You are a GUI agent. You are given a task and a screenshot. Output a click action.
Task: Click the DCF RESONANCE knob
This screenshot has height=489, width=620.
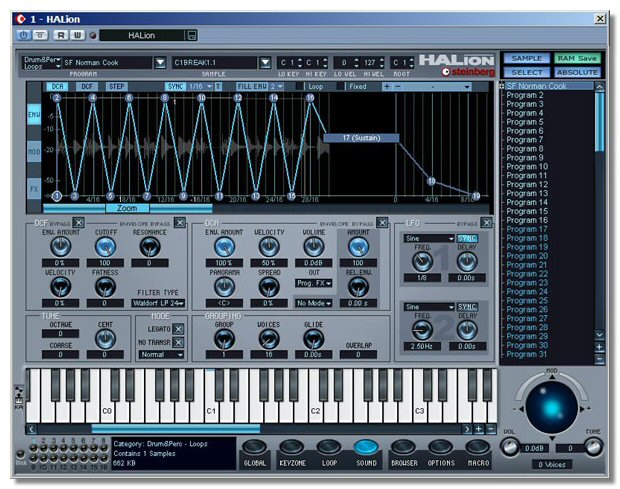click(150, 247)
